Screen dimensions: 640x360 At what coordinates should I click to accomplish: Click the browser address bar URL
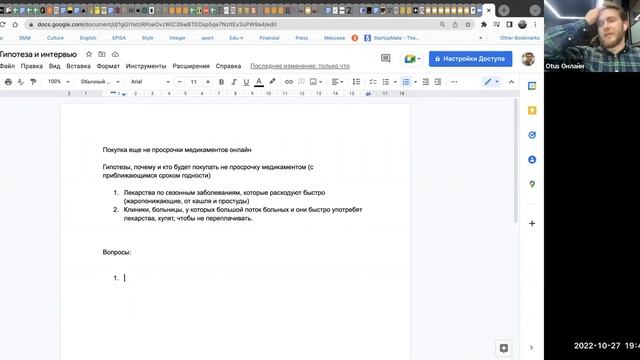click(x=157, y=24)
